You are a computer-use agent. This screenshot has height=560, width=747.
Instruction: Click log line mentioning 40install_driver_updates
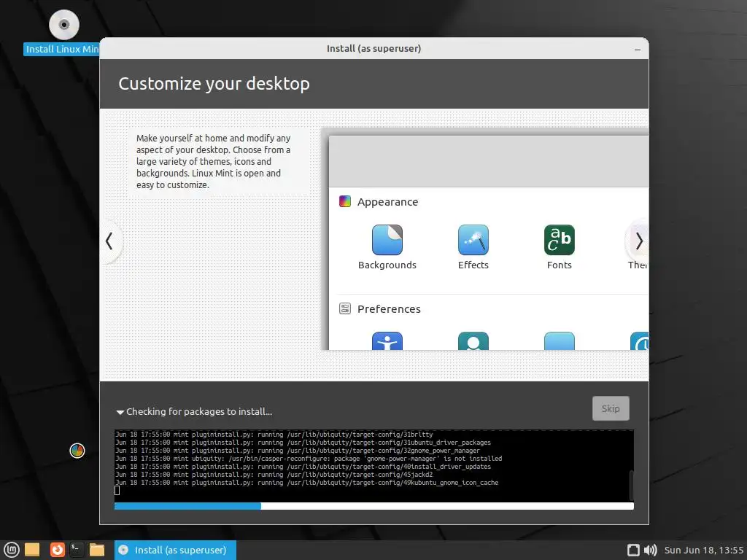click(303, 466)
